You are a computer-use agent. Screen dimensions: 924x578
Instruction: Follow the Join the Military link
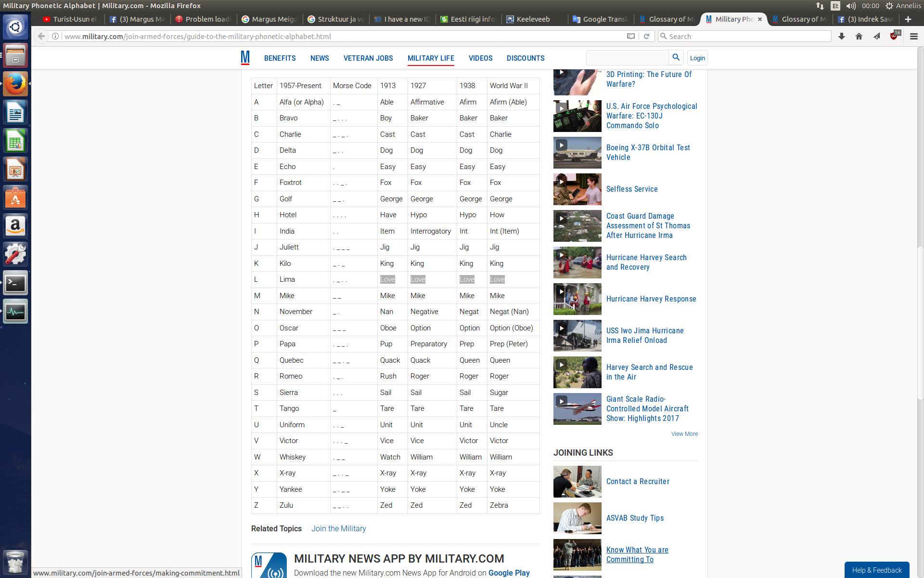pyautogui.click(x=338, y=528)
